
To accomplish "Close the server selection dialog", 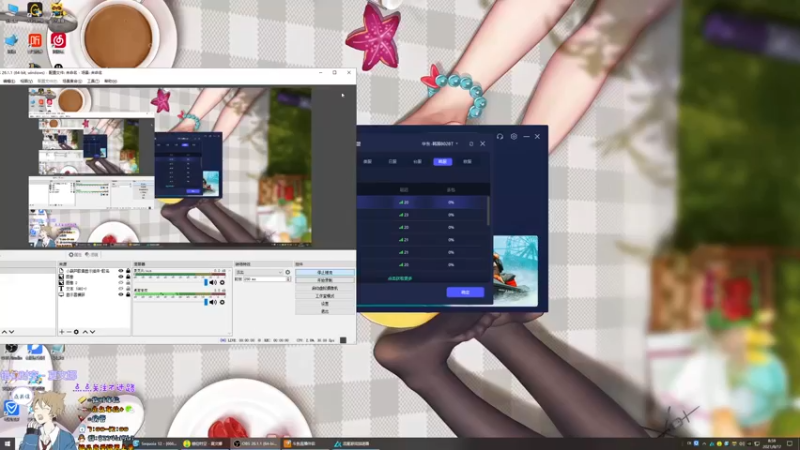I will pyautogui.click(x=483, y=144).
